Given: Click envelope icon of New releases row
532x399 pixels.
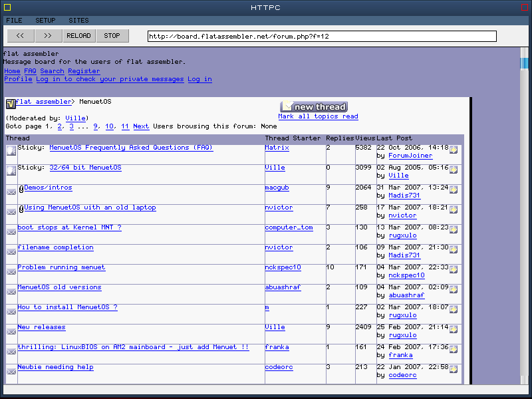Looking at the screenshot, I should tap(11, 332).
